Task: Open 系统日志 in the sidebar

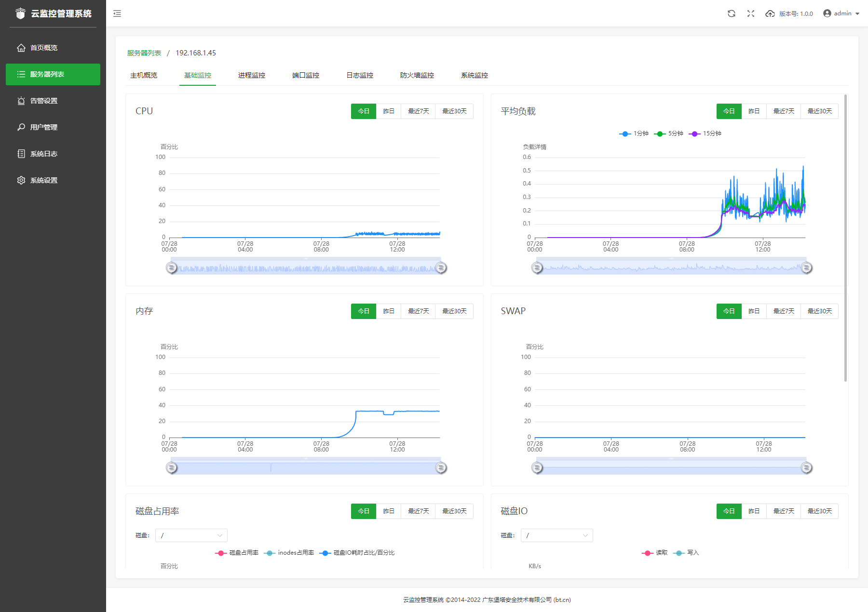Action: [x=53, y=154]
